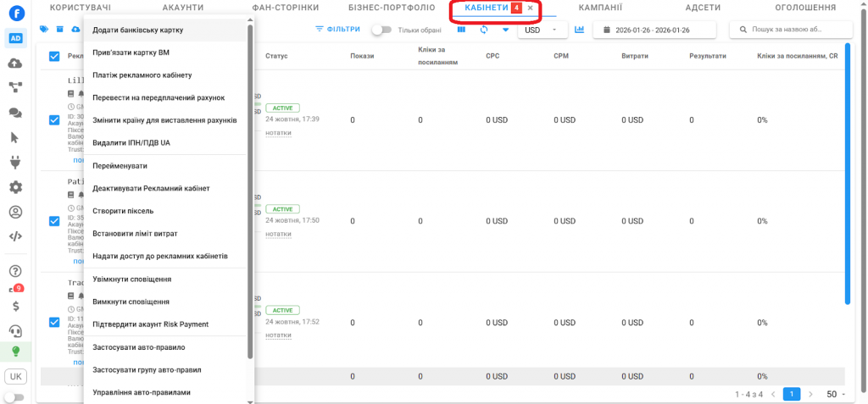Open the dollar sign billing icon
868x404 pixels.
(x=16, y=306)
